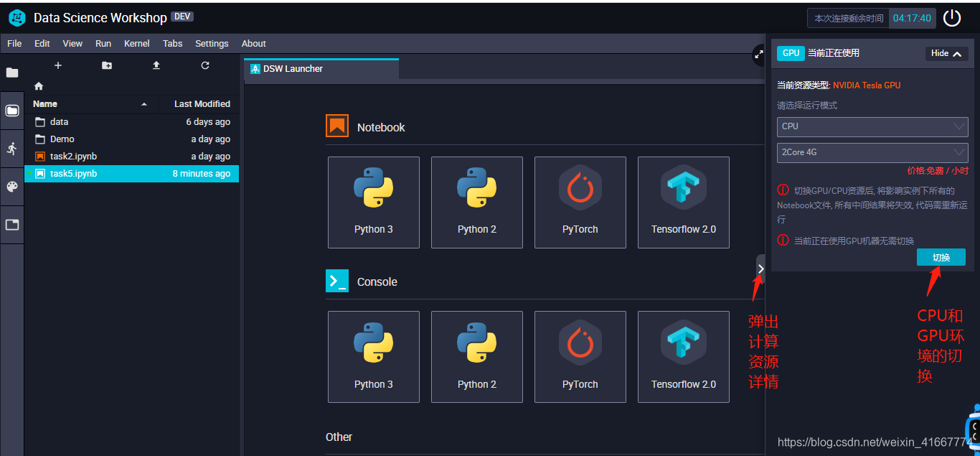980x456 pixels.
Task: Create a new folder via toolbar icon
Action: coord(107,65)
